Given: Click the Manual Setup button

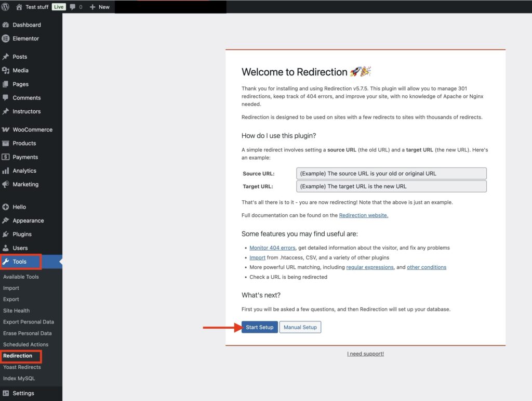Looking at the screenshot, I should pyautogui.click(x=300, y=327).
